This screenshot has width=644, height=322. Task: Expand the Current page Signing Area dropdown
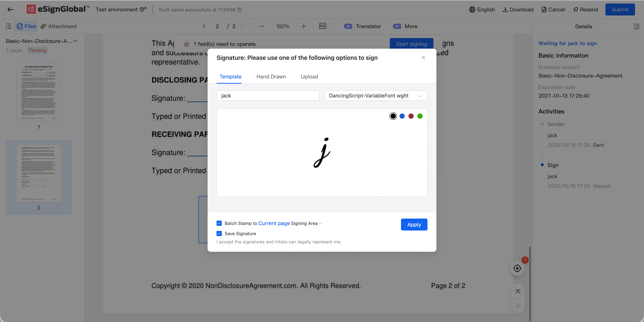(320, 223)
